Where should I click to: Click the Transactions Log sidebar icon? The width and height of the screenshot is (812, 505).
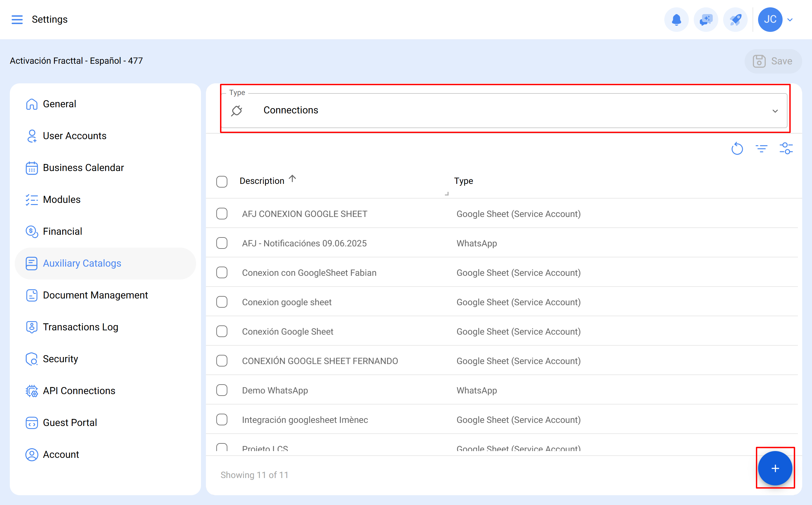31,327
